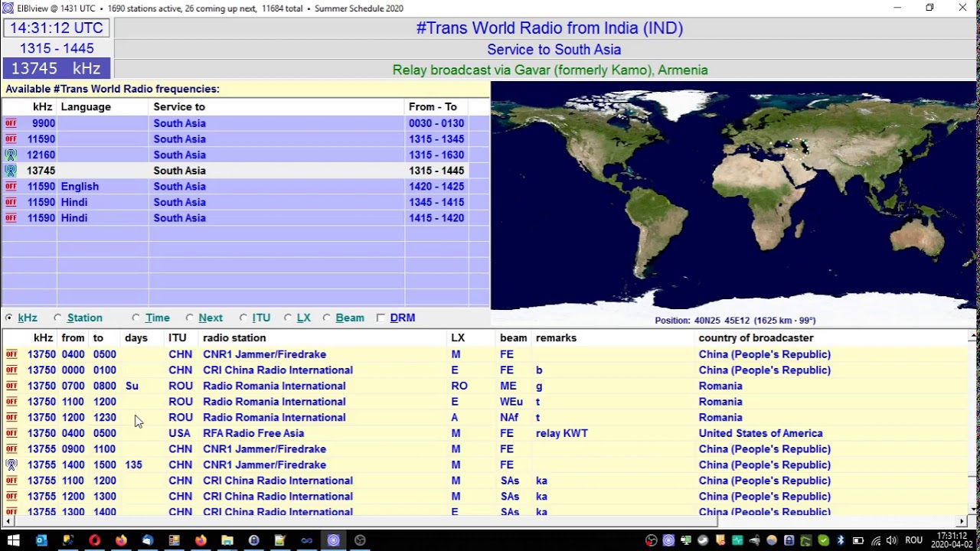
Task: Click the horizontal scroll left arrow
Action: (7, 521)
